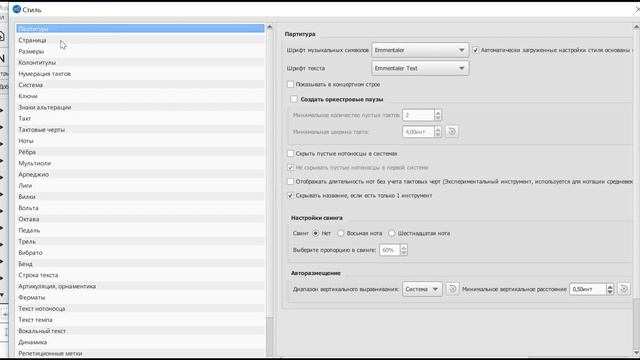Select 'Вибрато' list item

pos(140,253)
